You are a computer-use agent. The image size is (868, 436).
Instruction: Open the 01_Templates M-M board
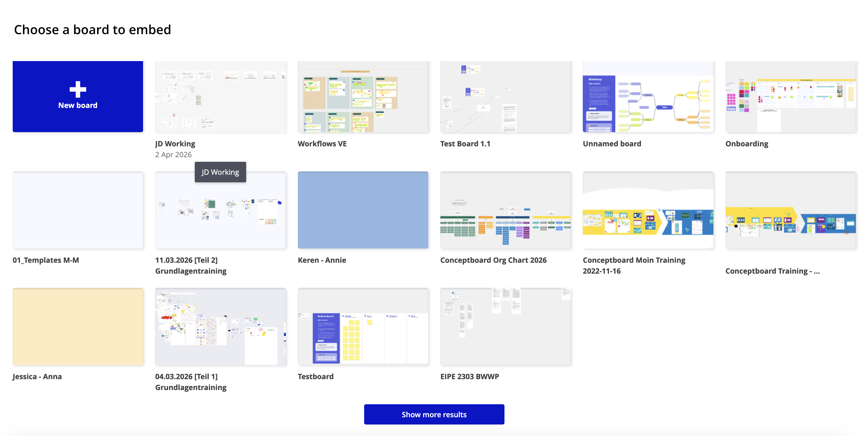coord(77,210)
